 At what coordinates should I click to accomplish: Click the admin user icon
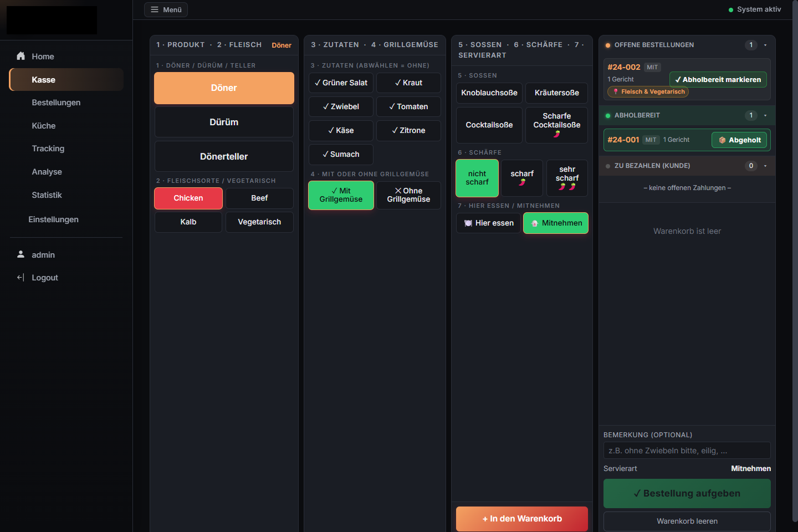pyautogui.click(x=21, y=254)
